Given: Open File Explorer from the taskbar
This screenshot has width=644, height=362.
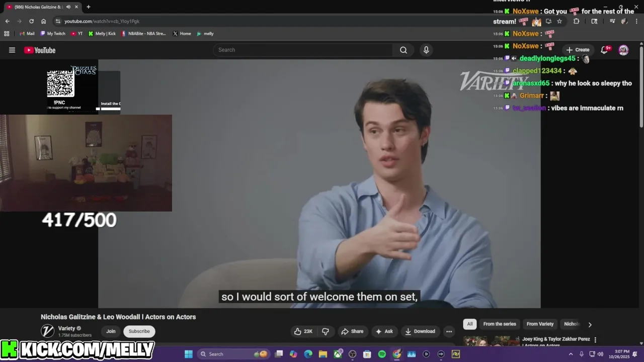Looking at the screenshot, I should (x=323, y=354).
